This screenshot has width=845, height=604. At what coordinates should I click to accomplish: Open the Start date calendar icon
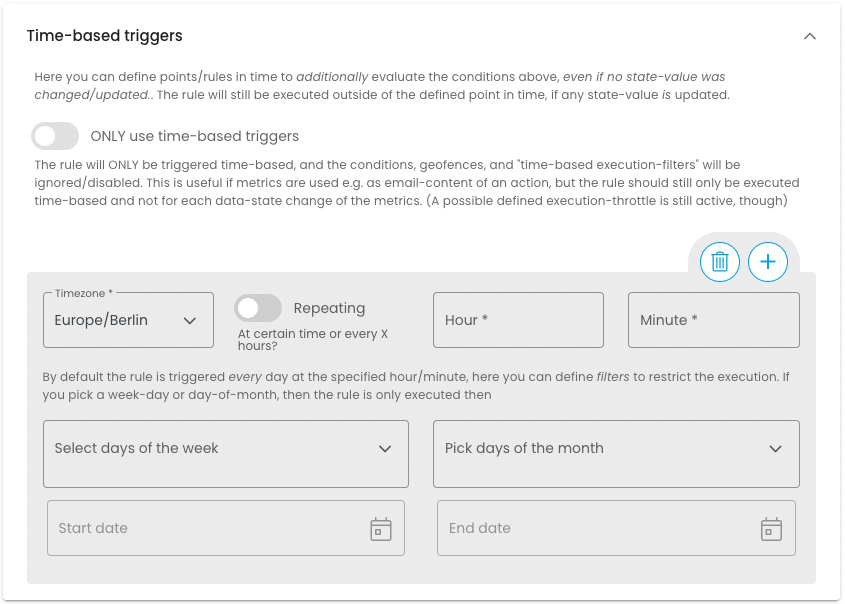pyautogui.click(x=381, y=529)
